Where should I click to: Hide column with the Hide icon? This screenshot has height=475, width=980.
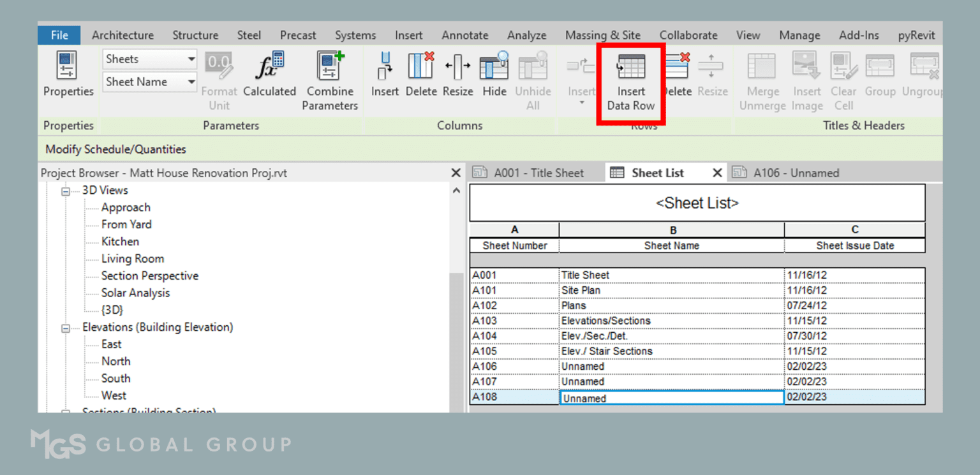494,67
